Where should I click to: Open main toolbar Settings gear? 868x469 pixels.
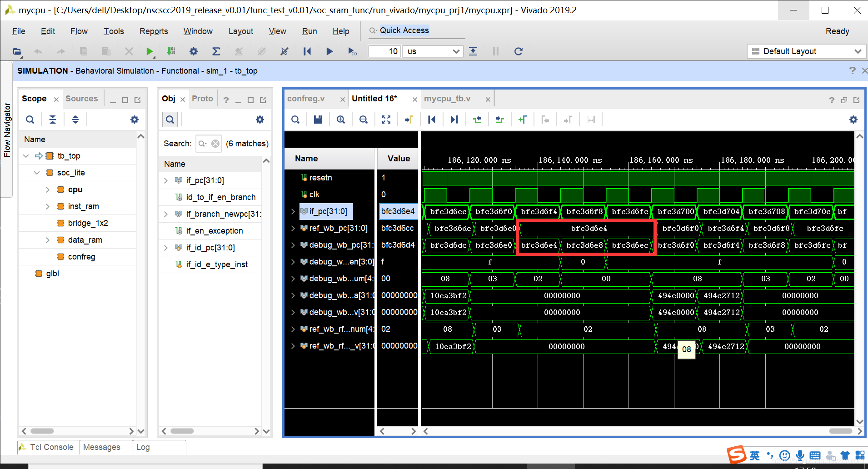coord(194,51)
